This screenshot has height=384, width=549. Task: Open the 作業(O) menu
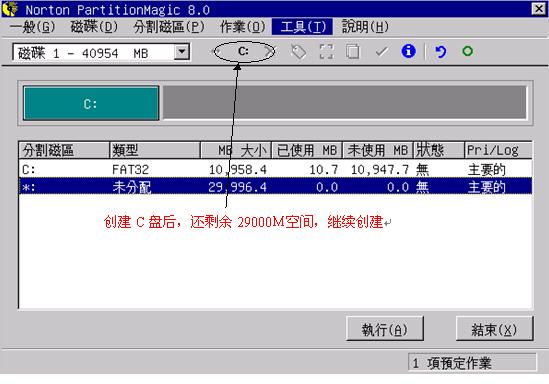pyautogui.click(x=243, y=27)
